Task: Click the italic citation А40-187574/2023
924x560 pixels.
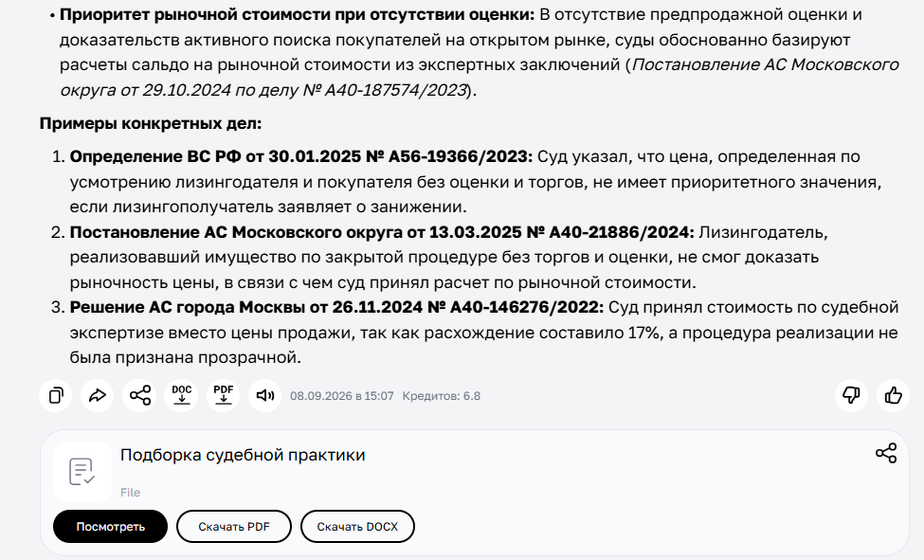Action: click(395, 90)
